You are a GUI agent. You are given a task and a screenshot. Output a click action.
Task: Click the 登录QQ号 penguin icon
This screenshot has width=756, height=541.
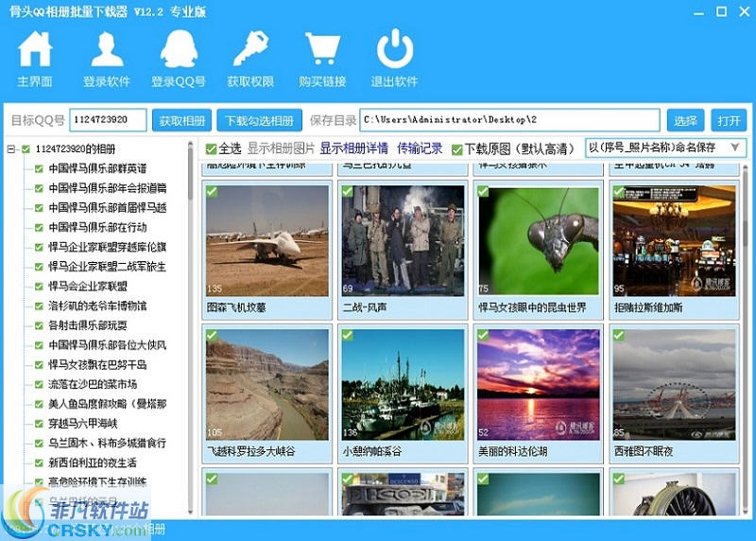tap(179, 49)
